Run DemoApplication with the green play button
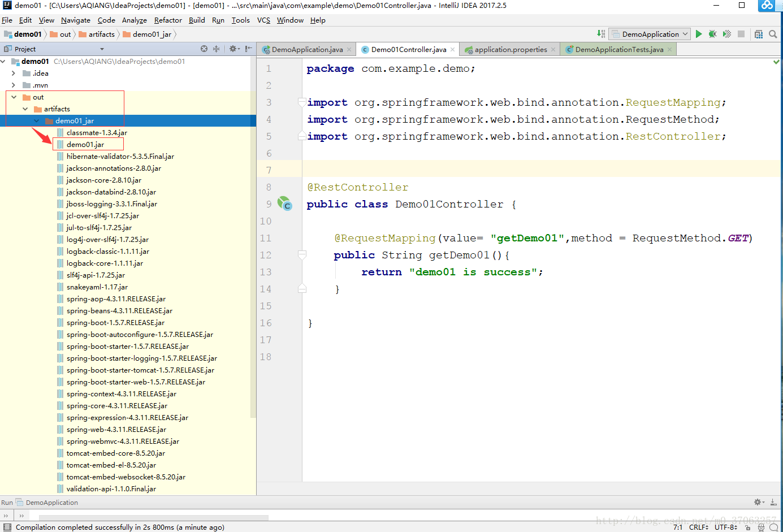Viewport: 783px width, 532px height. (699, 34)
